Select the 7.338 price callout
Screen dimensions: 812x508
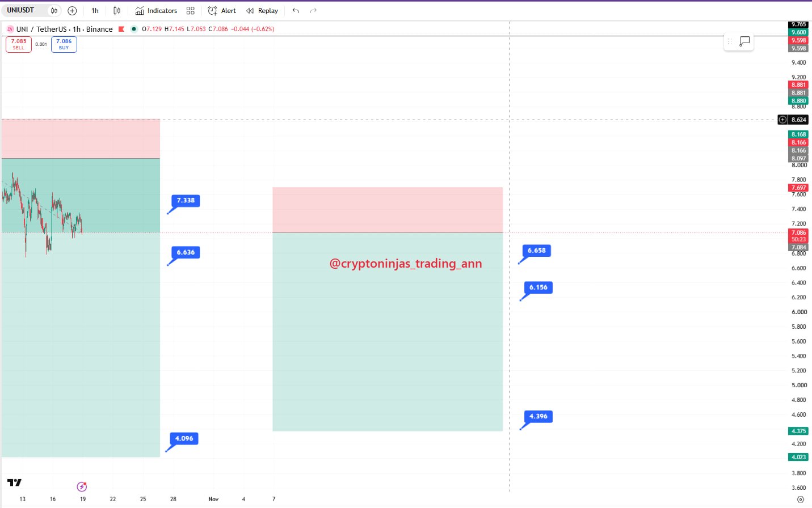[186, 201]
